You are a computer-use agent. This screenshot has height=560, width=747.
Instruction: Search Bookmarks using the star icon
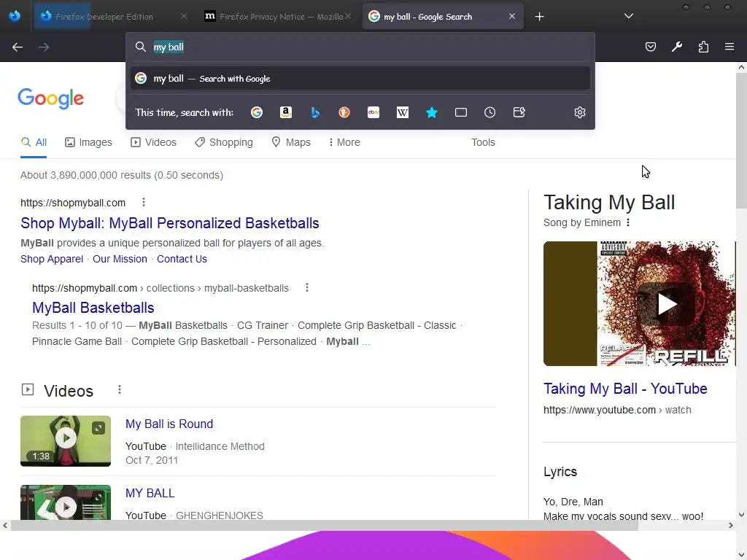(x=432, y=112)
